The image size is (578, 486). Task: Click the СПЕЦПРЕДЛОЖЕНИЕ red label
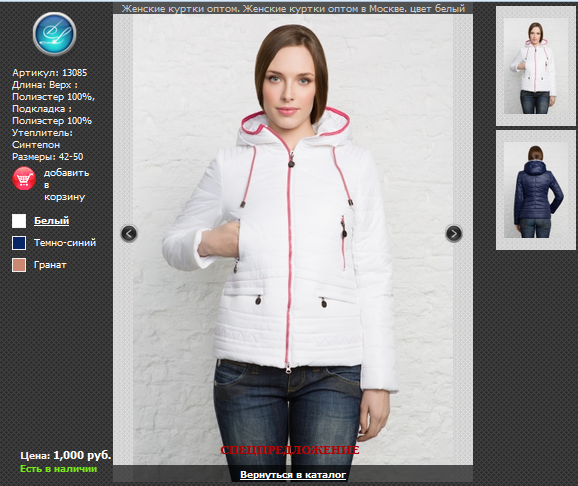click(290, 450)
